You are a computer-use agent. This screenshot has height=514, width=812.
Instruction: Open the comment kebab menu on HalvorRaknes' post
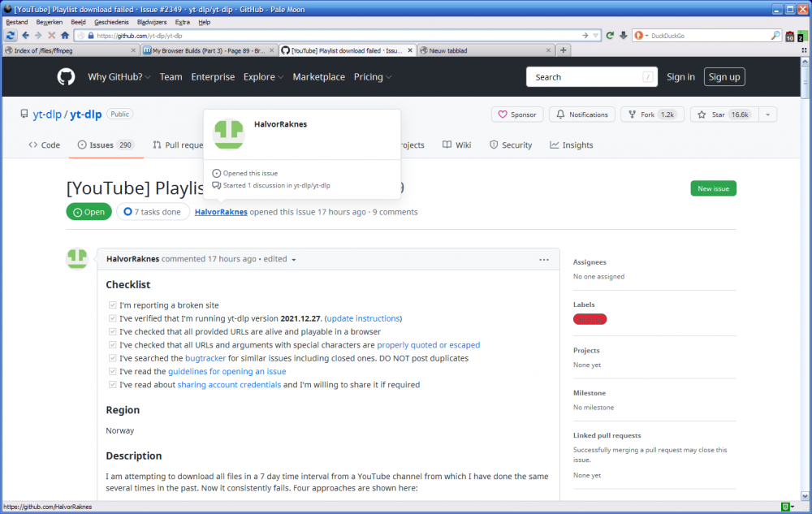point(543,259)
